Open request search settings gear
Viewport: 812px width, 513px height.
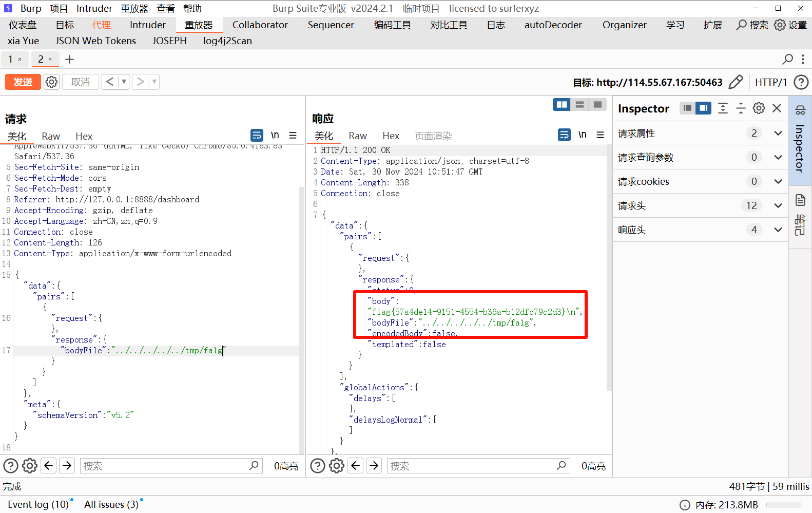(x=30, y=466)
